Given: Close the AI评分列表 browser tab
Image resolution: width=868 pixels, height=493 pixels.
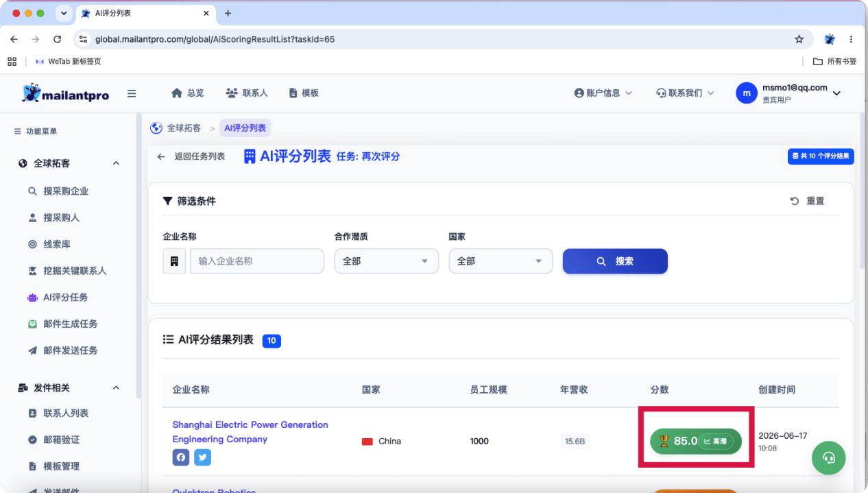Looking at the screenshot, I should click(x=206, y=13).
